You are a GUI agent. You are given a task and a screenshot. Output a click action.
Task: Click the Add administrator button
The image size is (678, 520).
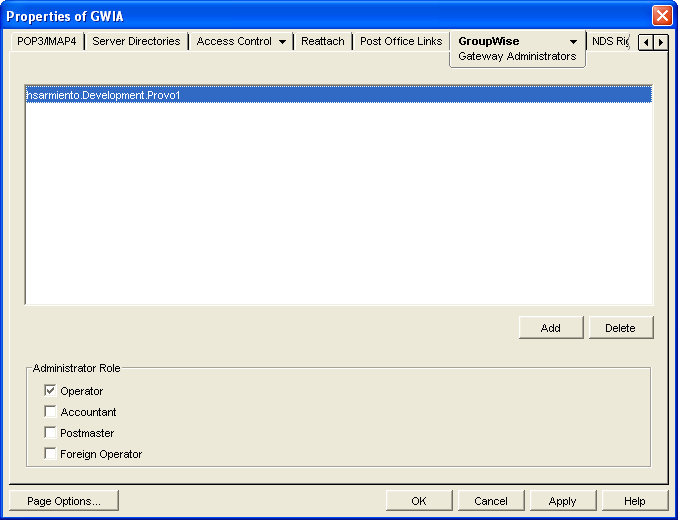550,328
